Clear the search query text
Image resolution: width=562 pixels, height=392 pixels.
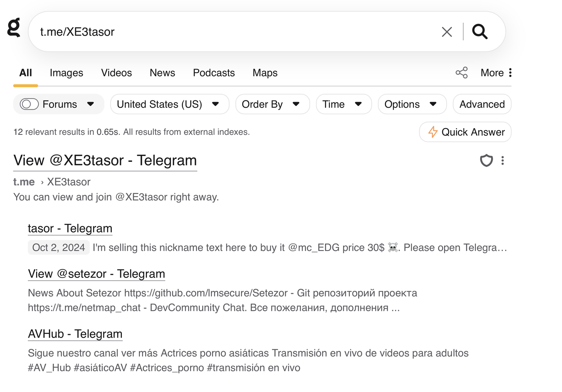click(x=447, y=32)
